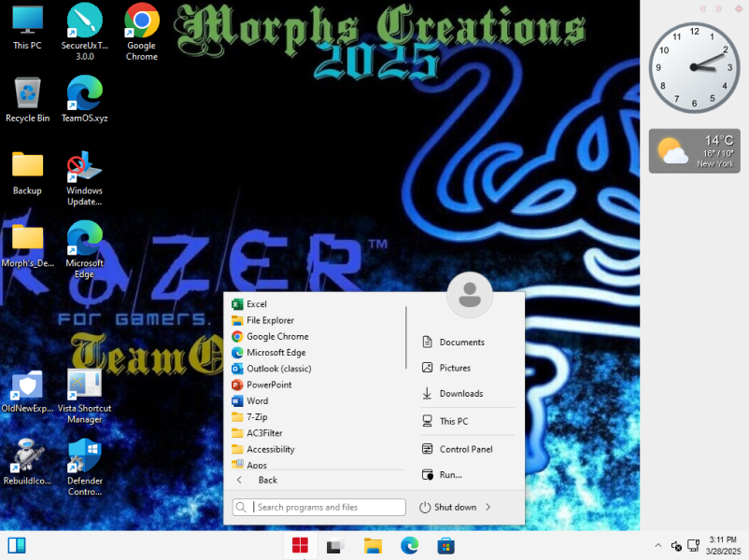
Task: Click the Start menu programs list scrollbar
Action: [406, 338]
